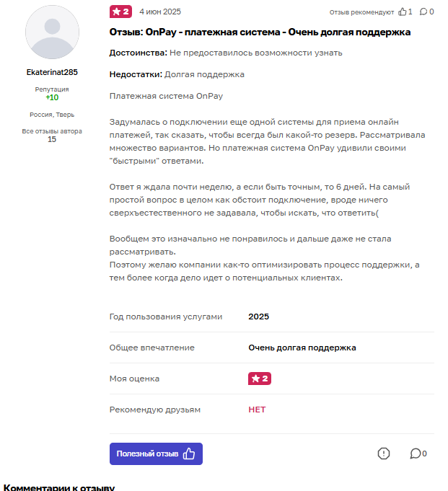
Task: Open the reviewer's avatar picture
Action: coord(52,32)
